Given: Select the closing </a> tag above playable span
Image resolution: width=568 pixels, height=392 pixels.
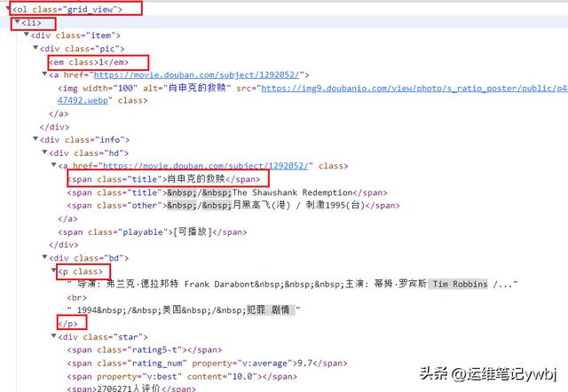Looking at the screenshot, I should click(67, 219).
